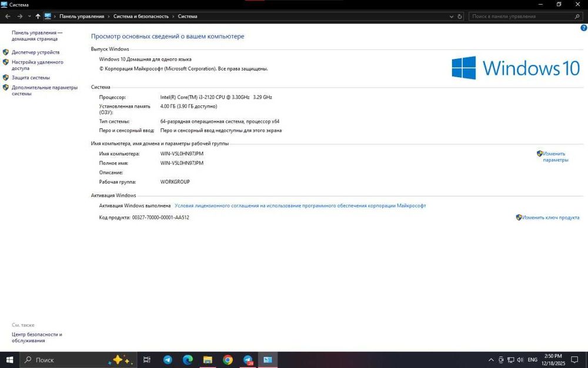The height and width of the screenshot is (368, 588).
Task: Open 'Система и безопасность' breadcrumb
Action: pos(141,16)
